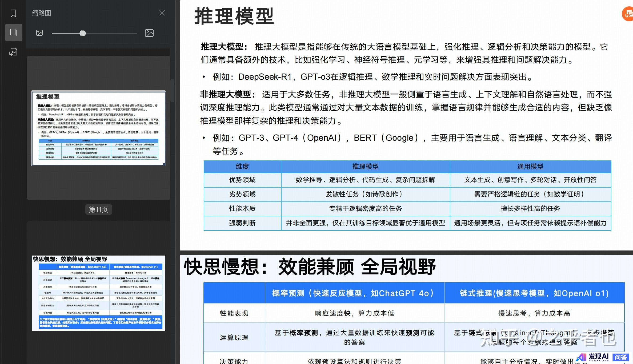The image size is (633, 364).
Task: Select the 快思慢想 page thumbnail
Action: 99,293
